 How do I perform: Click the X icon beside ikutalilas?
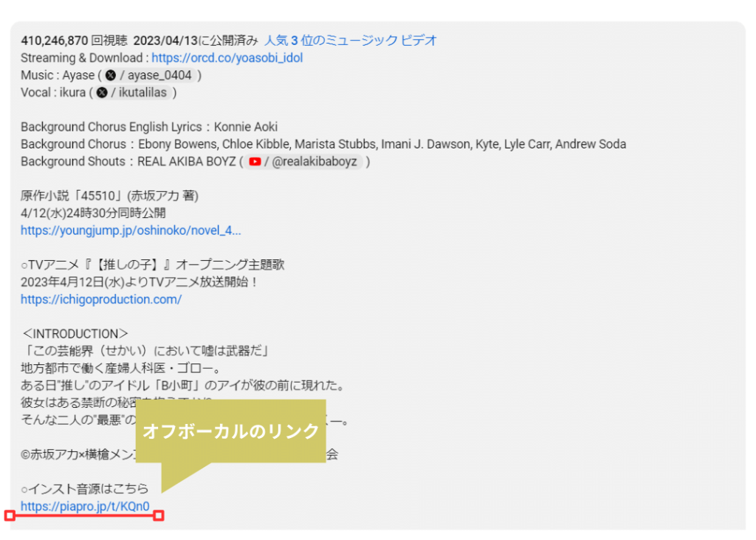[x=102, y=92]
